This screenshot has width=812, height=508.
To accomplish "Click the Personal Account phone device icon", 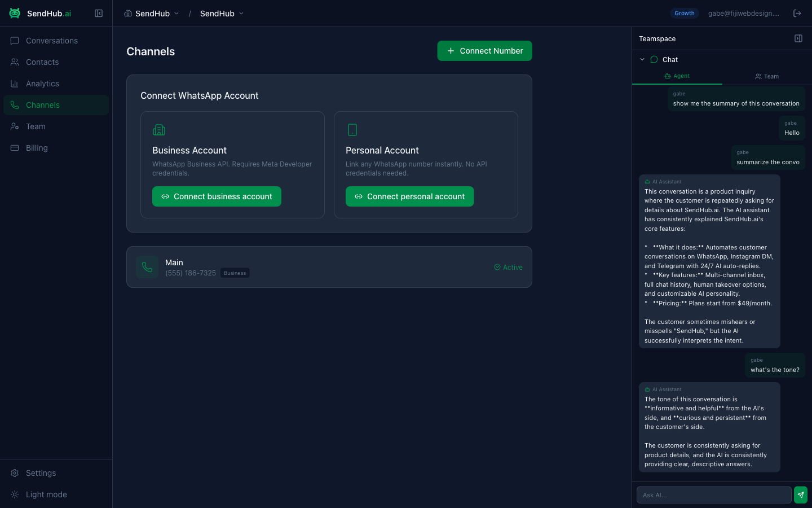I will tap(352, 130).
